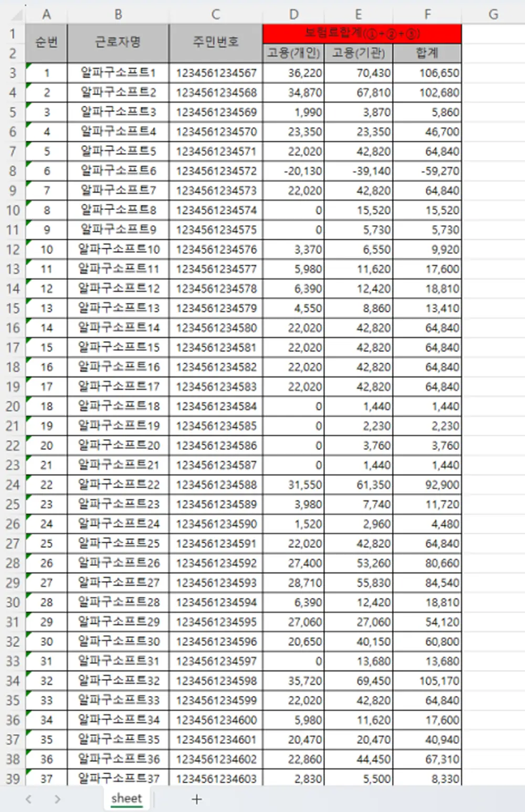The height and width of the screenshot is (812, 525).
Task: Select cell showing 1234561234588
Action: [x=216, y=484]
